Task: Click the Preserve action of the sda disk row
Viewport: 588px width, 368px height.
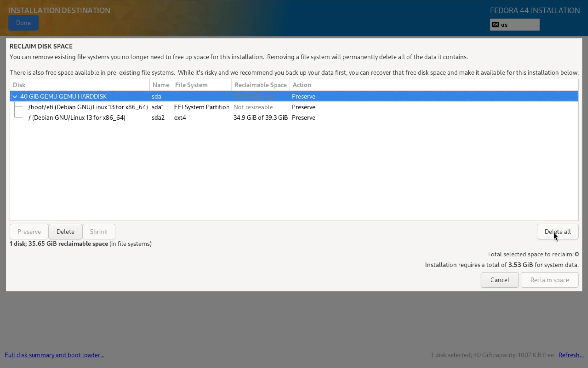Action: (x=304, y=96)
